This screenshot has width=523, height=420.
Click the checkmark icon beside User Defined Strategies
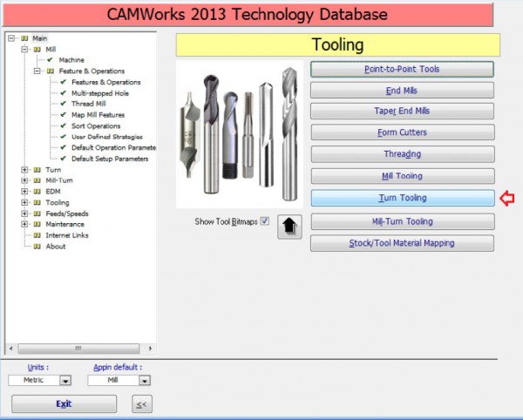(x=63, y=137)
